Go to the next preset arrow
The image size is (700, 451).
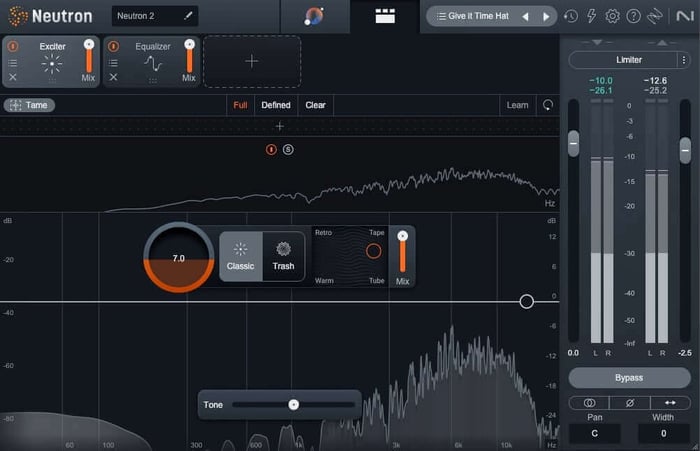pyautogui.click(x=546, y=17)
